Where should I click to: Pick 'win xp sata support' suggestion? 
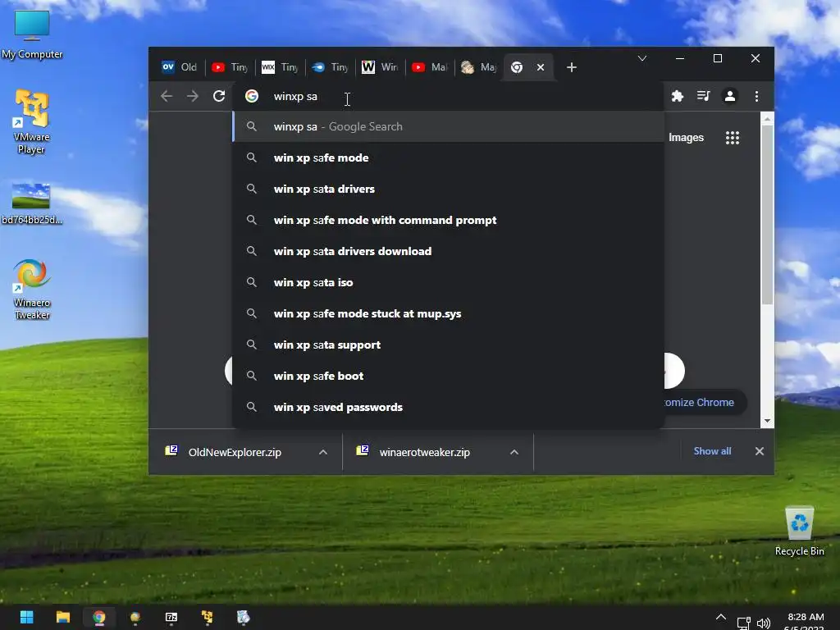[x=449, y=345]
